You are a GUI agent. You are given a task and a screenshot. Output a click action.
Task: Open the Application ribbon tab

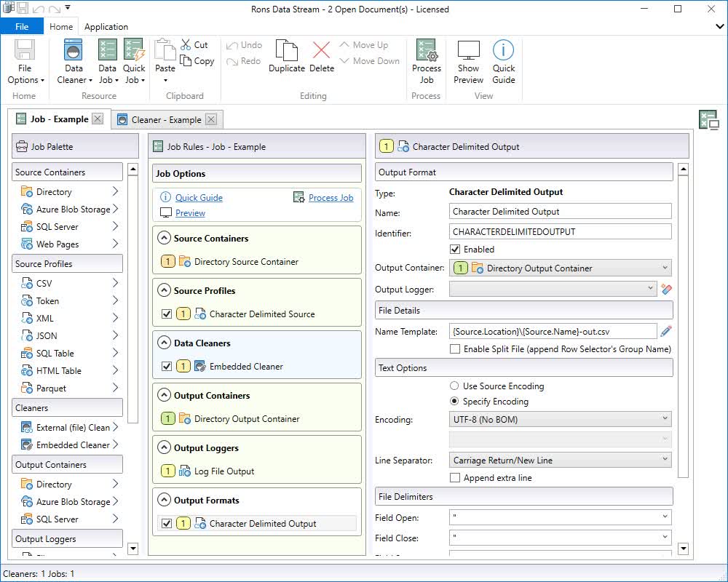pos(106,26)
